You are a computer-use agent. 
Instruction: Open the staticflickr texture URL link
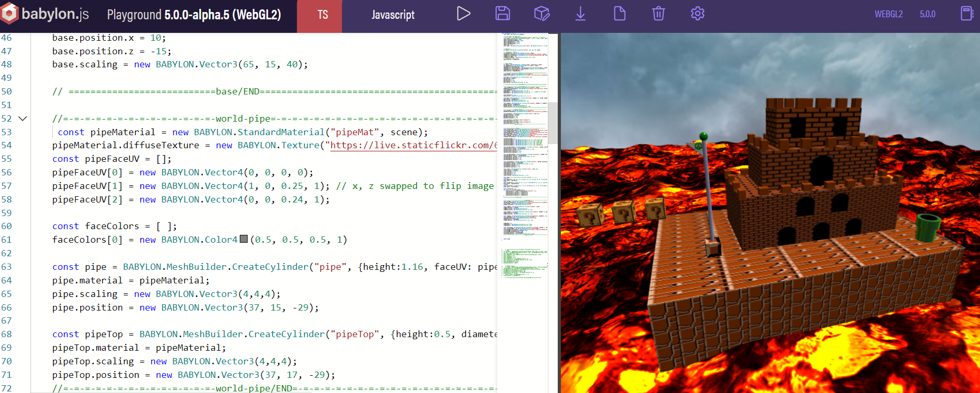(x=414, y=145)
